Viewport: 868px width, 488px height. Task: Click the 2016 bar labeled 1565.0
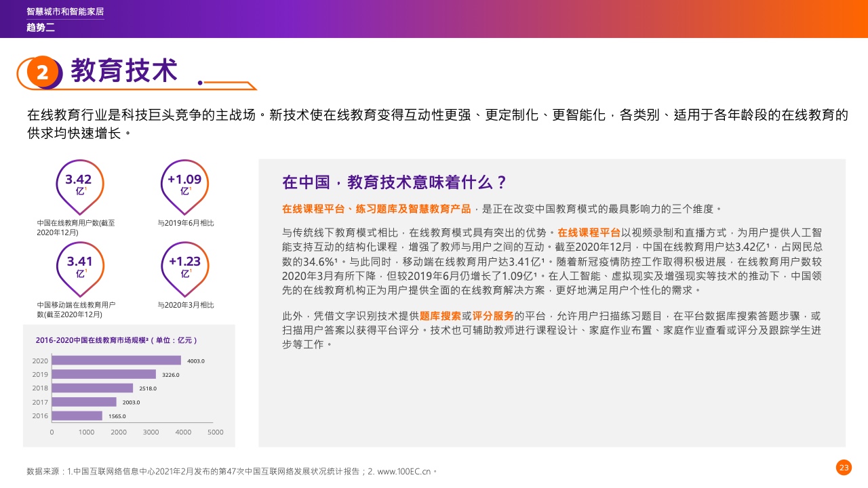point(77,415)
